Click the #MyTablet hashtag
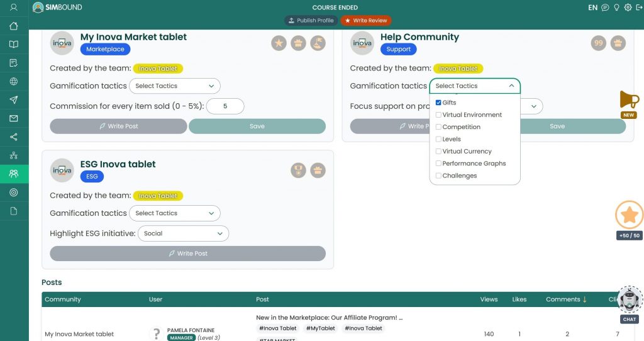 [320, 328]
